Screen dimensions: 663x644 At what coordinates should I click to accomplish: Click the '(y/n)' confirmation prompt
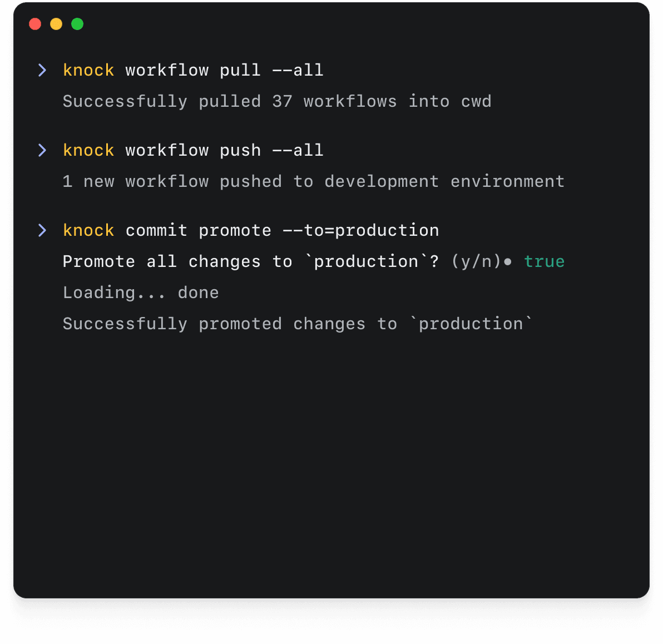tap(476, 261)
